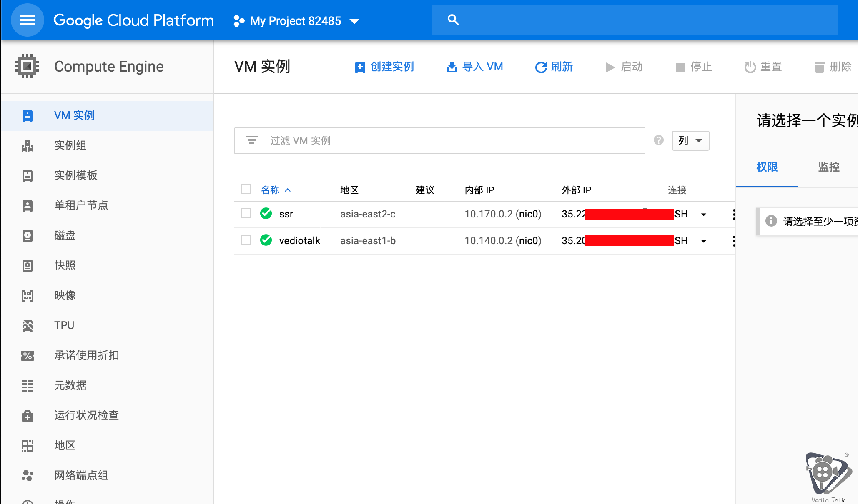Screen dimensions: 858x504
Task: Click the asia-east2-c zone cell
Action: [x=368, y=214]
